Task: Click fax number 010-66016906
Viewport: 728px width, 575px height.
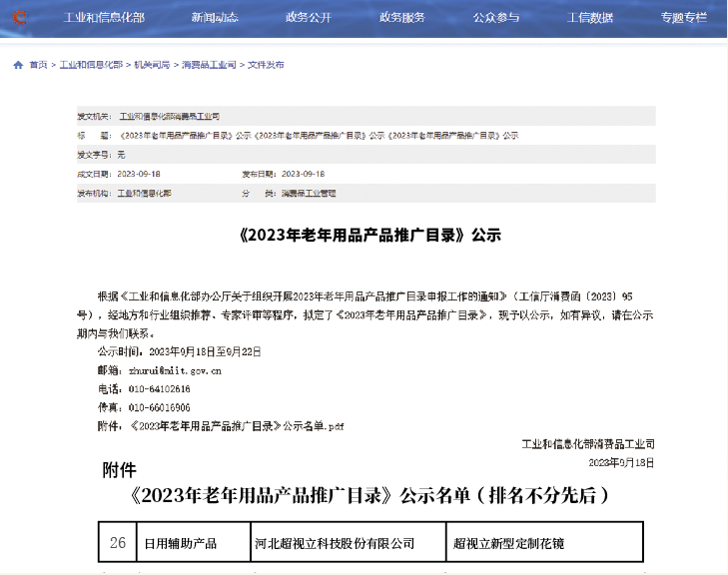Action: [x=159, y=407]
